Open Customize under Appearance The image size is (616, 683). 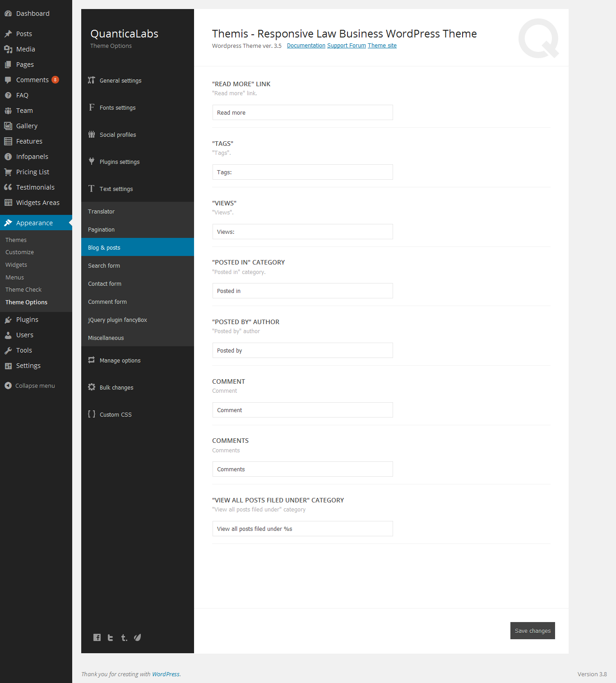19,252
